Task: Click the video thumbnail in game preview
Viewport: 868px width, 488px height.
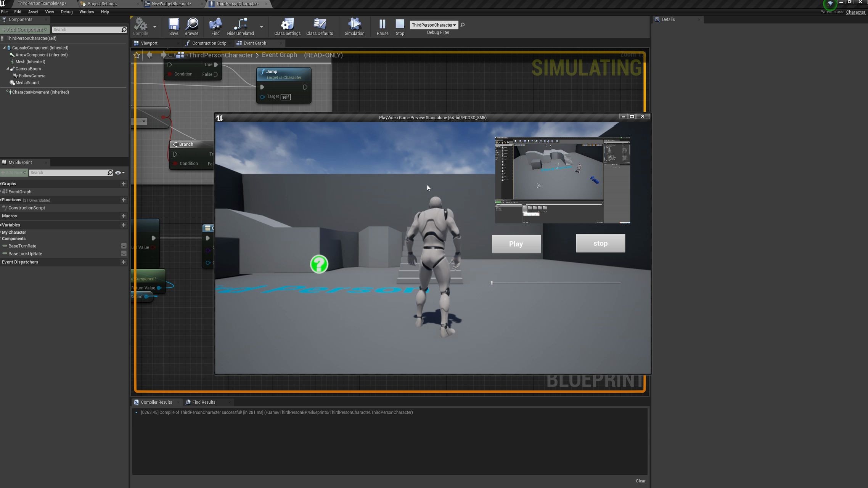Action: (x=563, y=180)
